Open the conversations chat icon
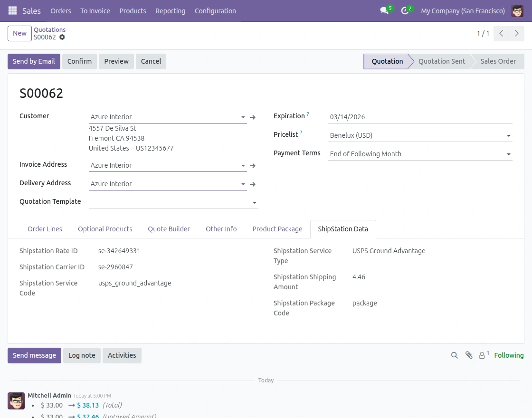This screenshot has width=532, height=418. click(x=384, y=10)
